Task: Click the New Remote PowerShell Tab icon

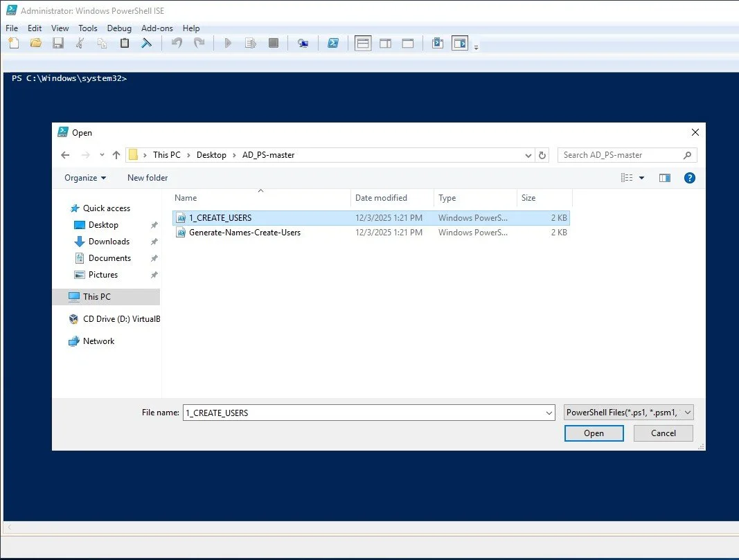Action: (x=303, y=44)
